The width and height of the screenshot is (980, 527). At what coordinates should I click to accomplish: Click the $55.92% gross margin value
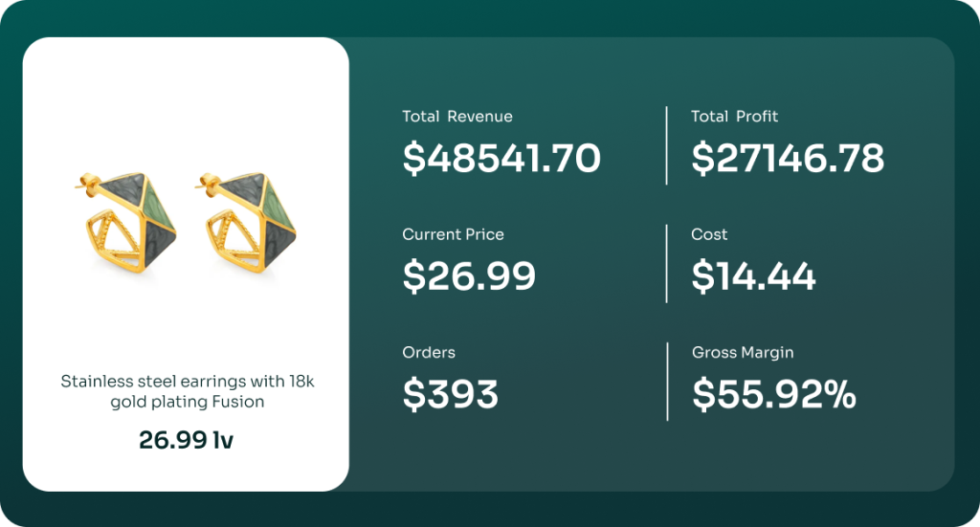coord(773,394)
